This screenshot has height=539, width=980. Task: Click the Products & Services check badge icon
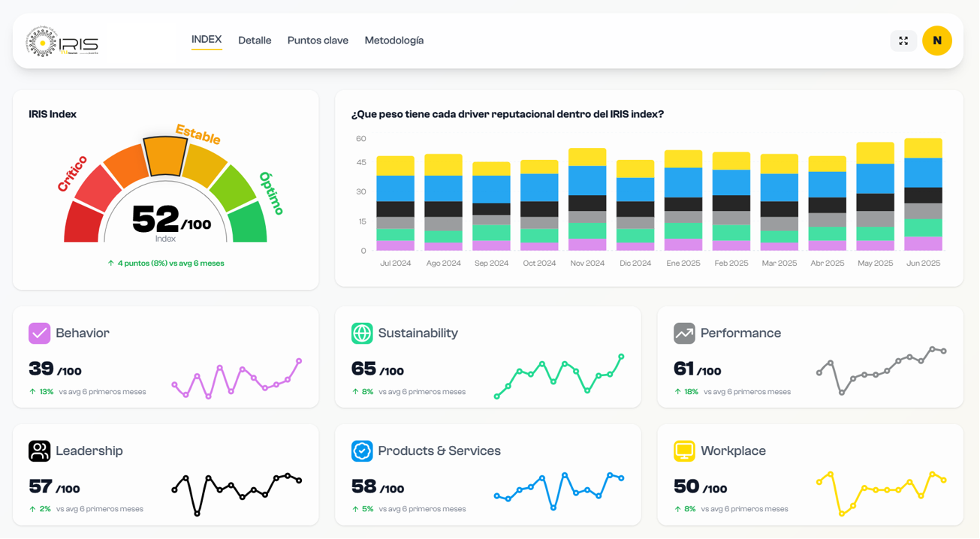360,450
